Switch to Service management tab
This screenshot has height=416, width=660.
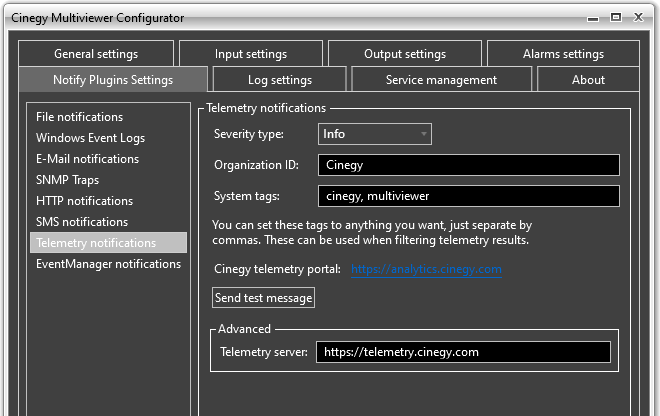(x=441, y=79)
